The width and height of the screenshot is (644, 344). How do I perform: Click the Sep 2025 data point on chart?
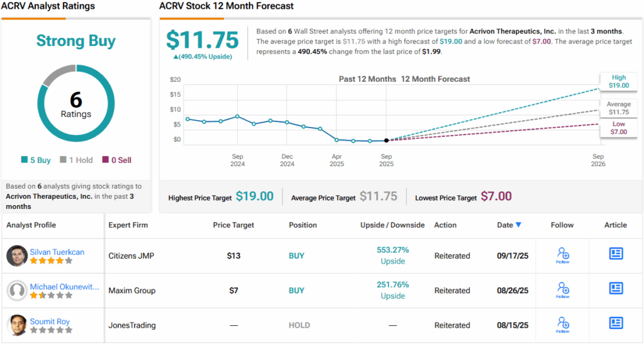[386, 140]
